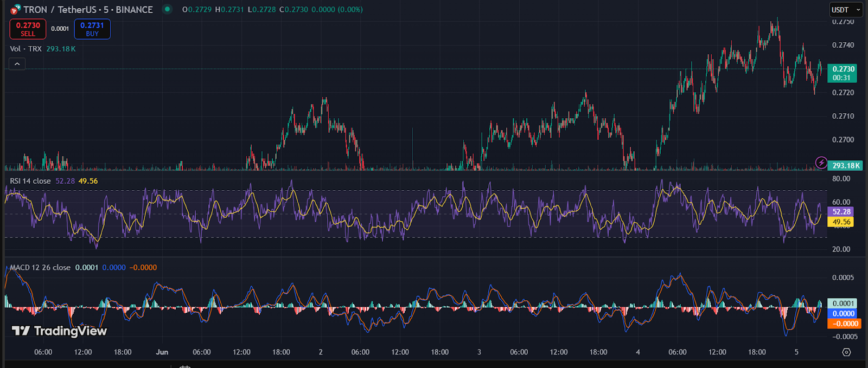Click the Jun date label on time axis
The width and height of the screenshot is (868, 368).
pos(162,352)
